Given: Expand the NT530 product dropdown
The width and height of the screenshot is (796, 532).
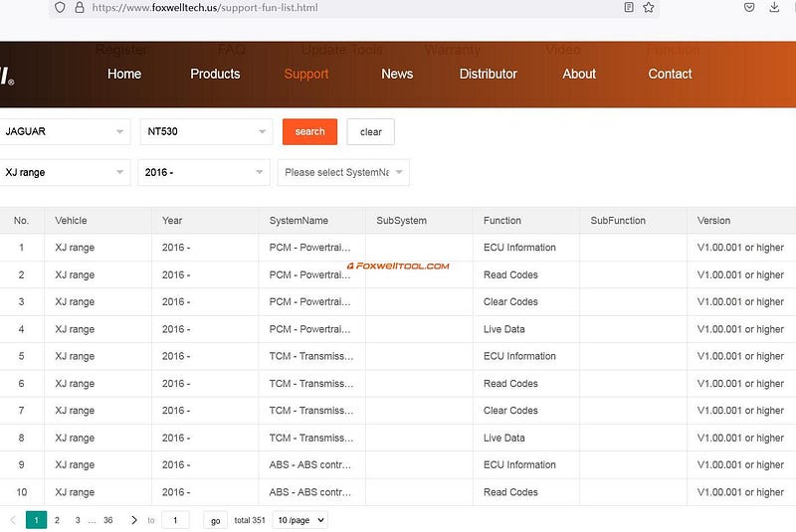Looking at the screenshot, I should (x=206, y=132).
